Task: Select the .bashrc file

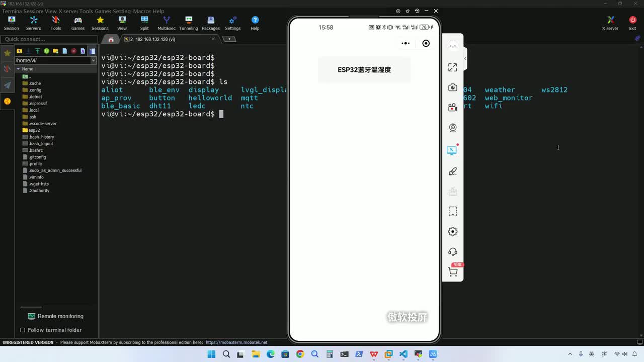Action: [33, 150]
